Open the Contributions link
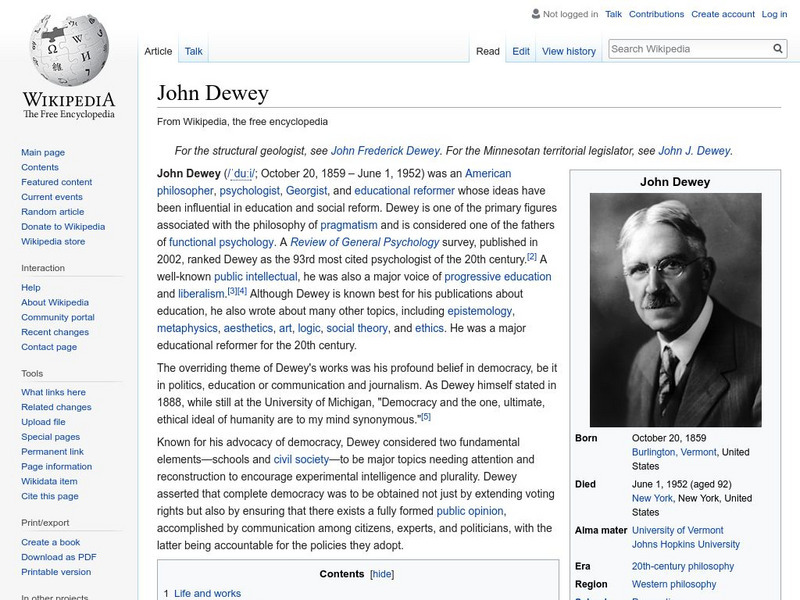Screen dimensions: 800x600 pos(656,14)
